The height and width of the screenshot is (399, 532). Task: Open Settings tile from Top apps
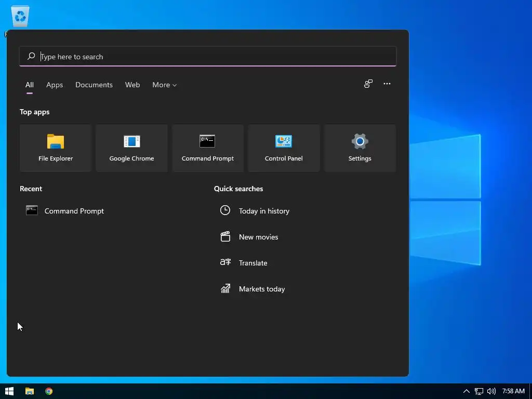click(360, 148)
